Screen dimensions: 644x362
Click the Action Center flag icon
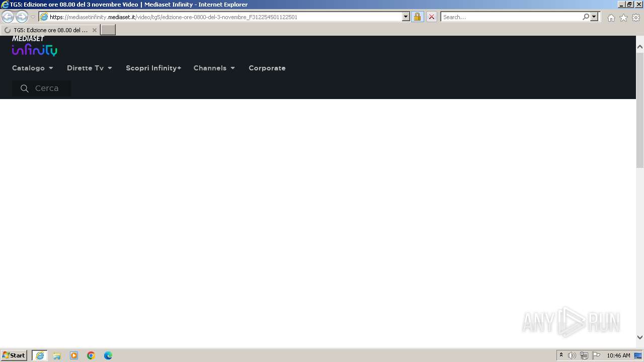pyautogui.click(x=596, y=355)
